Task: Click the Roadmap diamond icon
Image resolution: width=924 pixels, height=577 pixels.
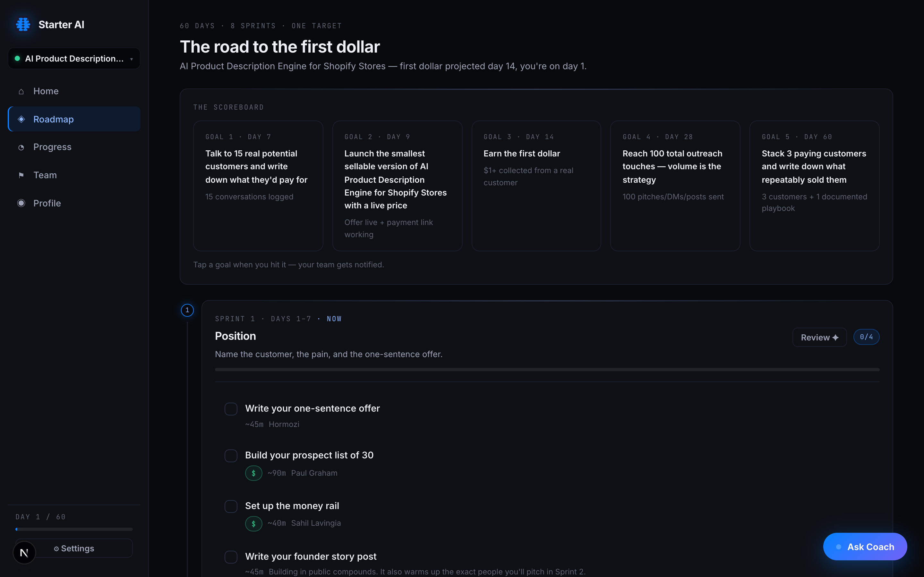Action: (21, 119)
